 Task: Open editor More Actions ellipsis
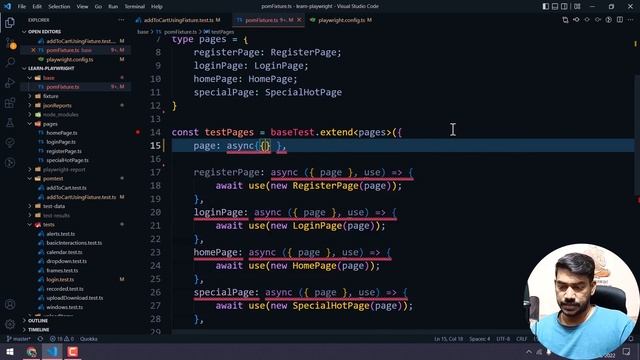[631, 20]
